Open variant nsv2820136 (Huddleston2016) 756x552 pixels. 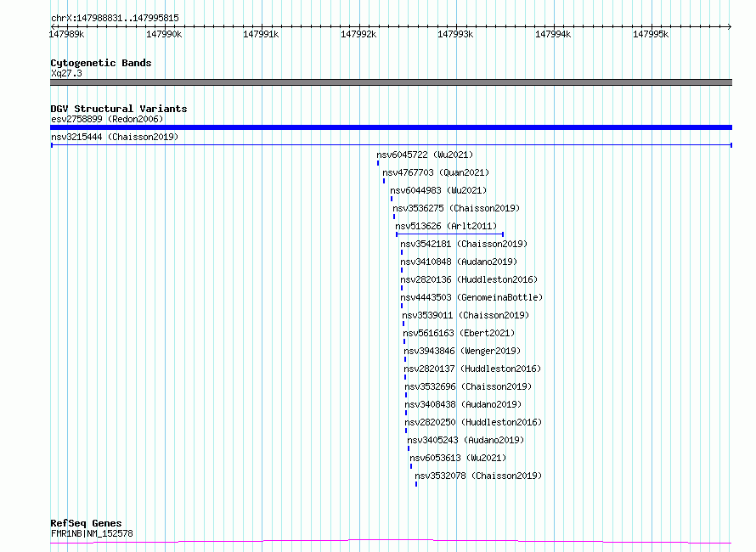coord(469,279)
